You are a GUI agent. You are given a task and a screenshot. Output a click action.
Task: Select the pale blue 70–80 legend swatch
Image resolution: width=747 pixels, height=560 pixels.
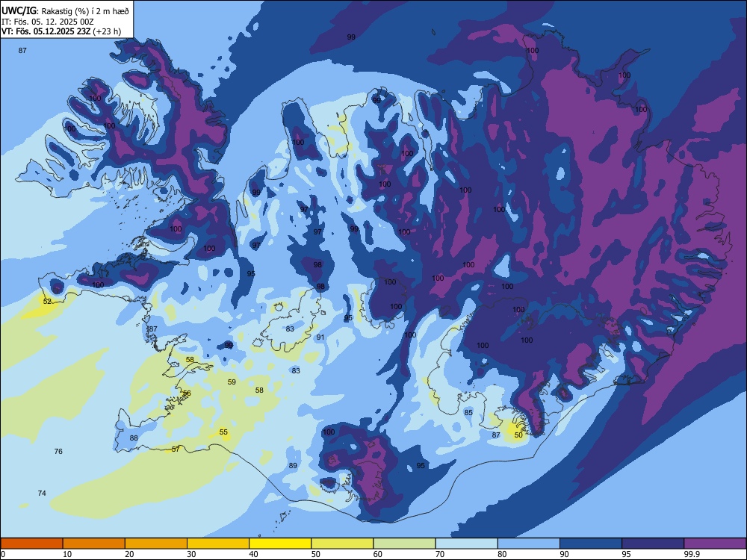tap(466, 544)
